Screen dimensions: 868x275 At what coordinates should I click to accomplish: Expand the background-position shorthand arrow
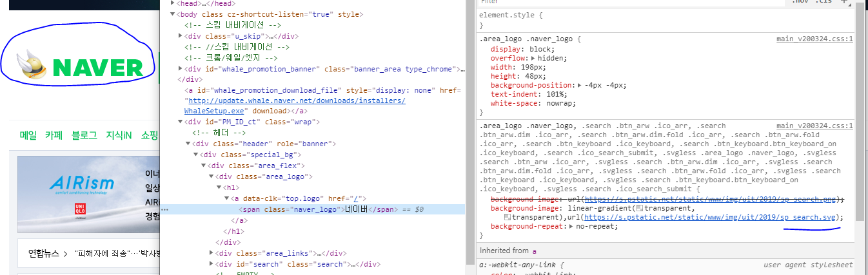point(580,86)
